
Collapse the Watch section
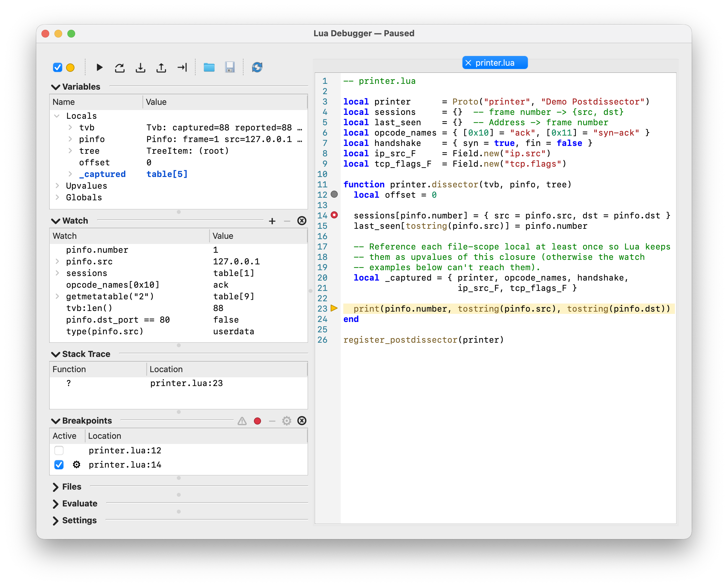pyautogui.click(x=55, y=221)
